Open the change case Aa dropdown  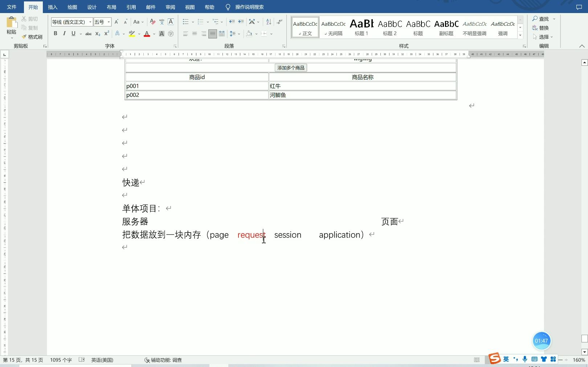click(x=138, y=22)
